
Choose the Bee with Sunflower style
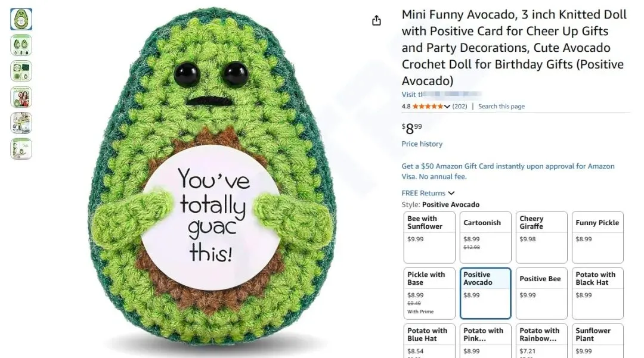pos(429,237)
